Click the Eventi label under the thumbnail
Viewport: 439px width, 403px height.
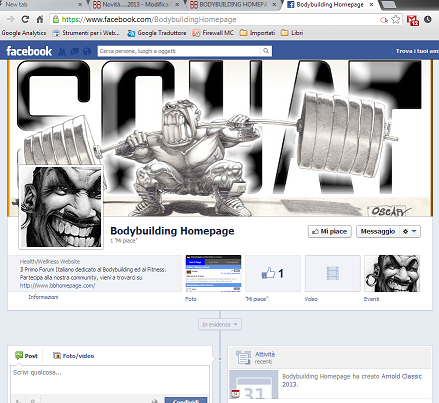click(371, 299)
